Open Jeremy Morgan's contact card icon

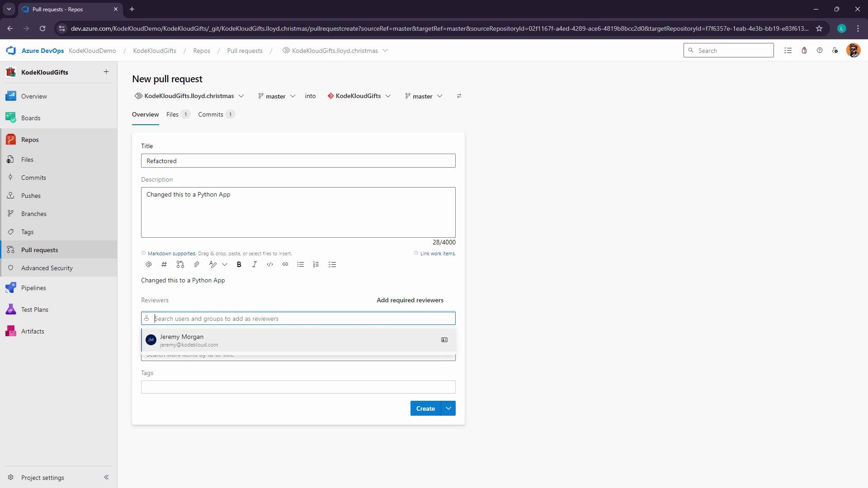[444, 340]
